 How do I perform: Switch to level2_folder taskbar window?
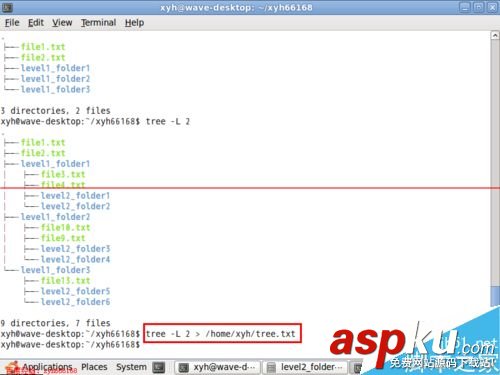click(x=305, y=367)
